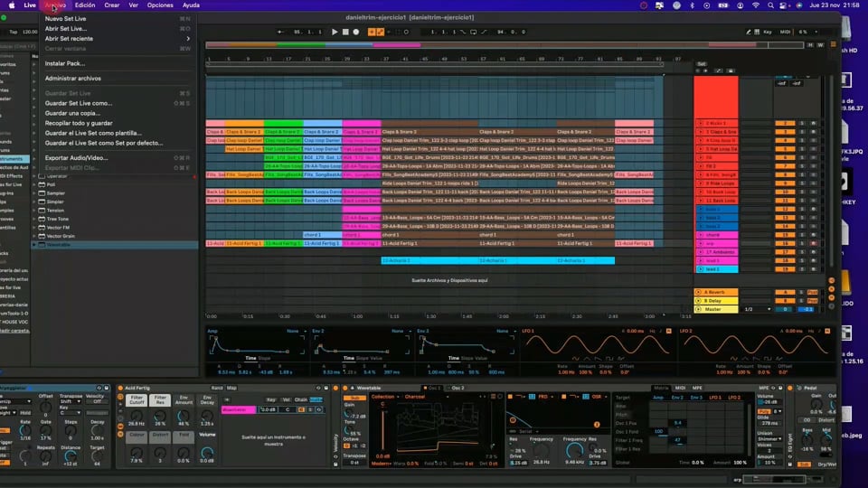Select the Poli folder icon in browser

pos(42,184)
